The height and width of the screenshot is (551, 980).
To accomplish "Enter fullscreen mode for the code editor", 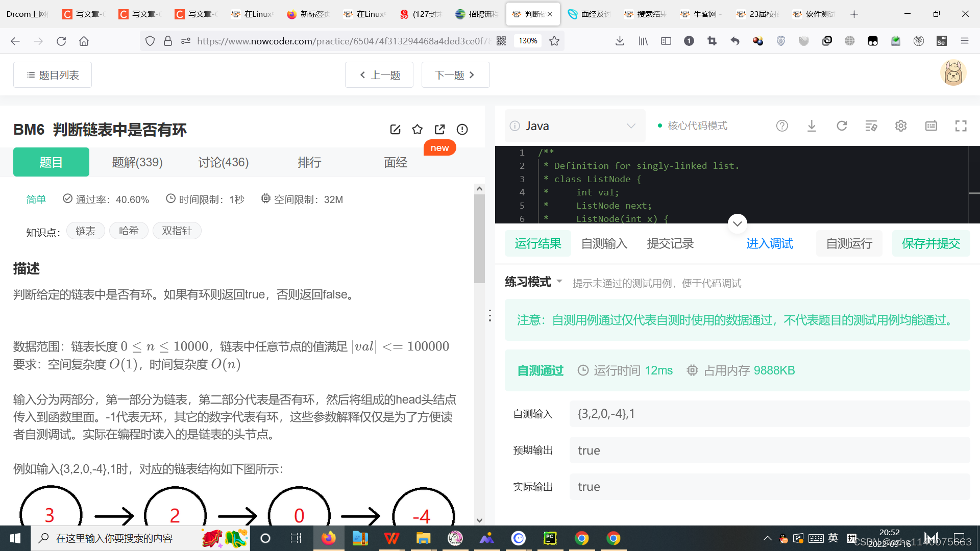I will point(961,126).
